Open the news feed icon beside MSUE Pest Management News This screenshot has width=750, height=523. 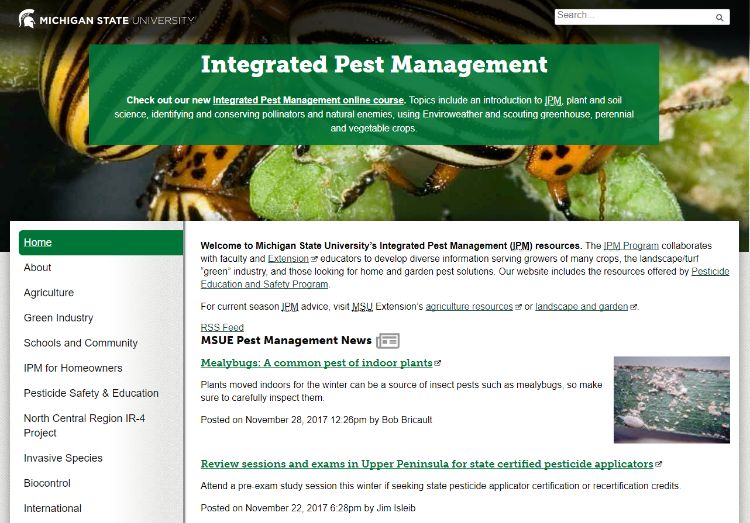(x=388, y=341)
